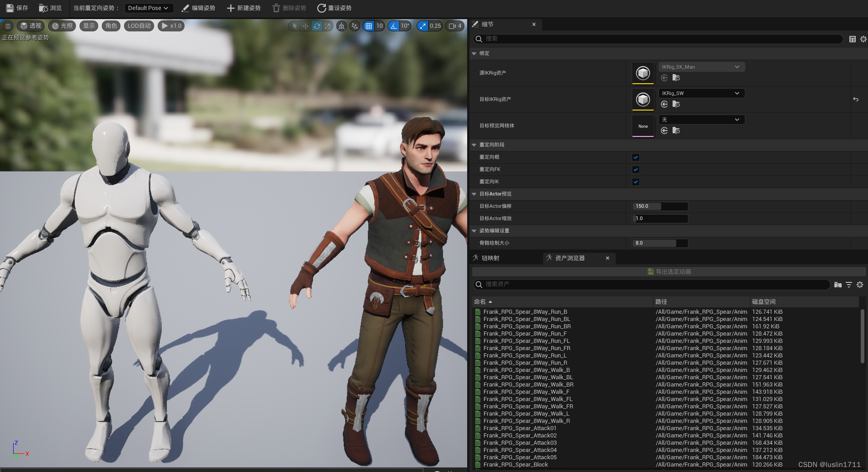
Task: Open Details panel settings gear
Action: tap(863, 39)
